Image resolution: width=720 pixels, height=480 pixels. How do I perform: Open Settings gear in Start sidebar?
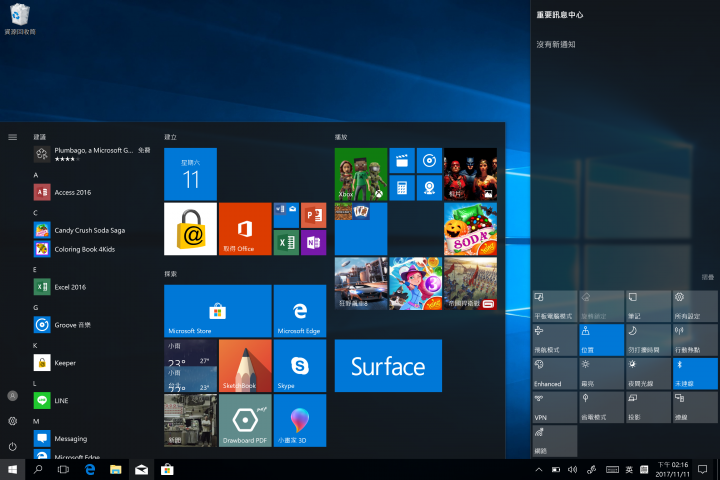coord(12,421)
